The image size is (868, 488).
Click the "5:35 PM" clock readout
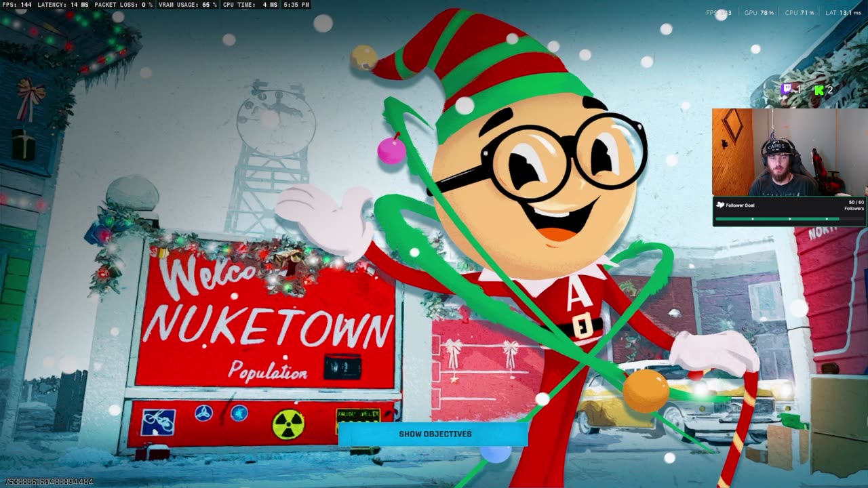pyautogui.click(x=297, y=5)
